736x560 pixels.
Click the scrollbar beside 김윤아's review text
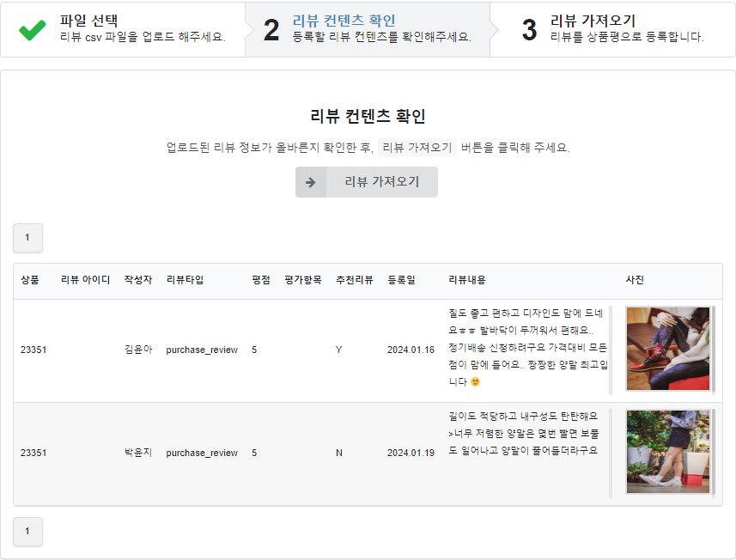click(611, 350)
